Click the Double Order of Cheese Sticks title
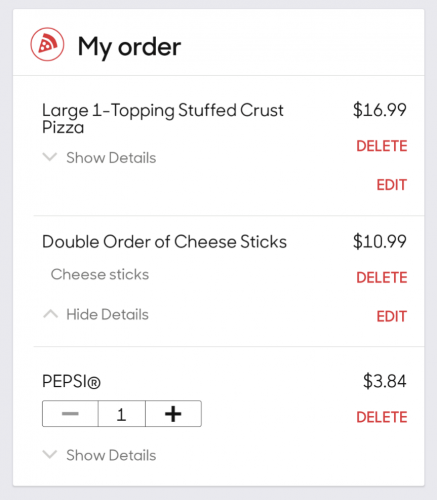The image size is (437, 500). coord(164,242)
